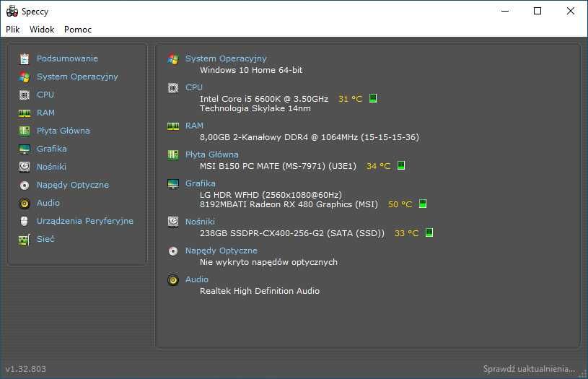Click the RAM heading link in summary
Image resolution: width=588 pixels, height=379 pixels.
194,126
